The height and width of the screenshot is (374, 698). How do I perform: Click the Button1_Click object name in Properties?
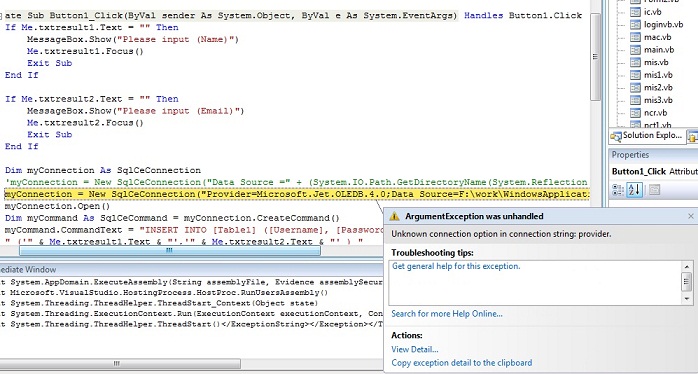[x=639, y=171]
